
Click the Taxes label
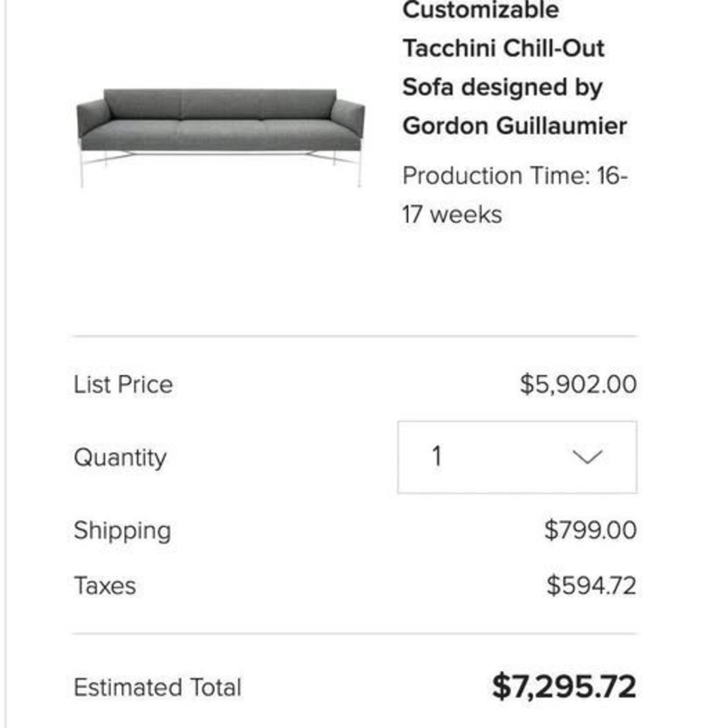pyautogui.click(x=105, y=586)
